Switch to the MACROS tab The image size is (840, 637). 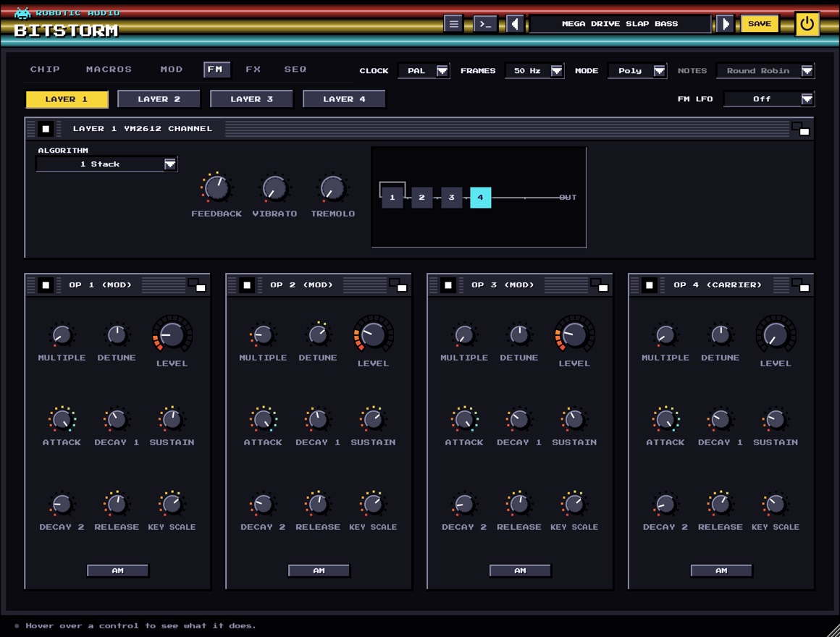pos(109,69)
